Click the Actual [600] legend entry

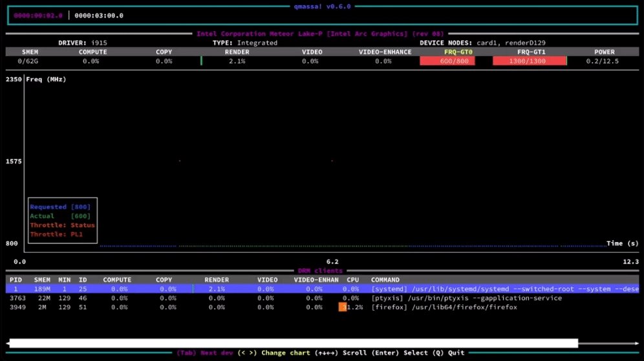[60, 216]
